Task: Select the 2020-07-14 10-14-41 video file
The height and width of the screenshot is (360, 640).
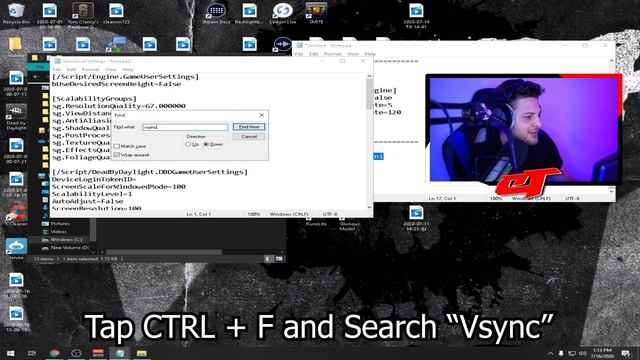Action: coord(416,16)
